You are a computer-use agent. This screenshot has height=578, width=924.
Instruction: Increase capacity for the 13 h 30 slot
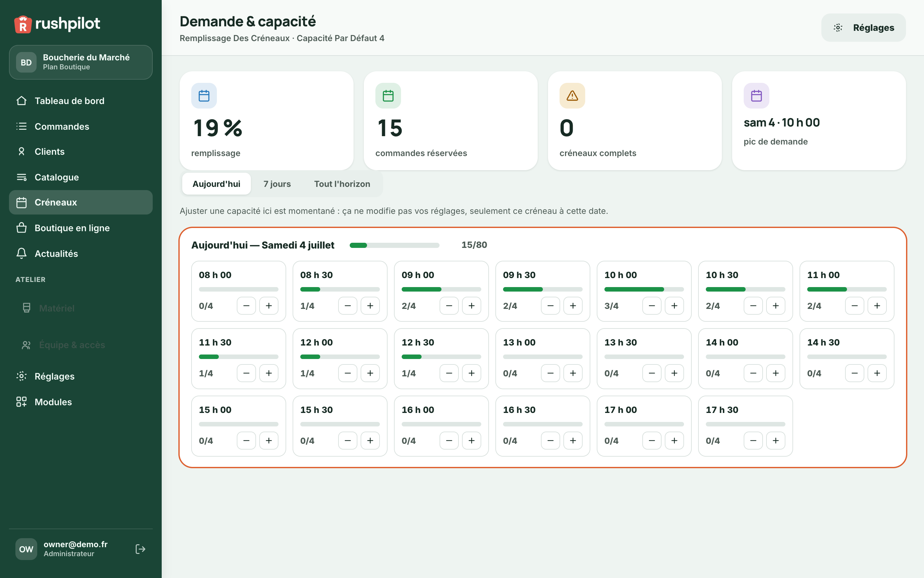coord(674,373)
